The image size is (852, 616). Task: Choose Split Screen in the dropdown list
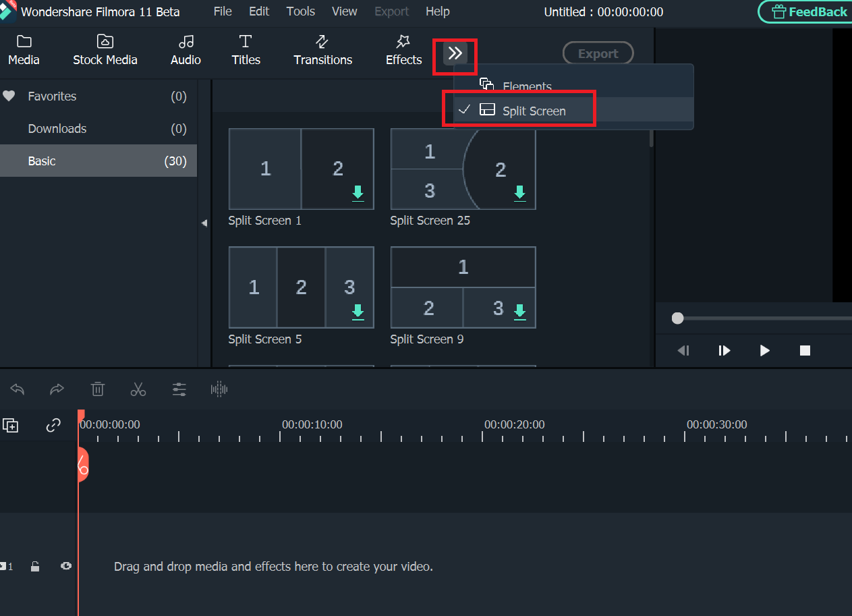[x=573, y=110]
